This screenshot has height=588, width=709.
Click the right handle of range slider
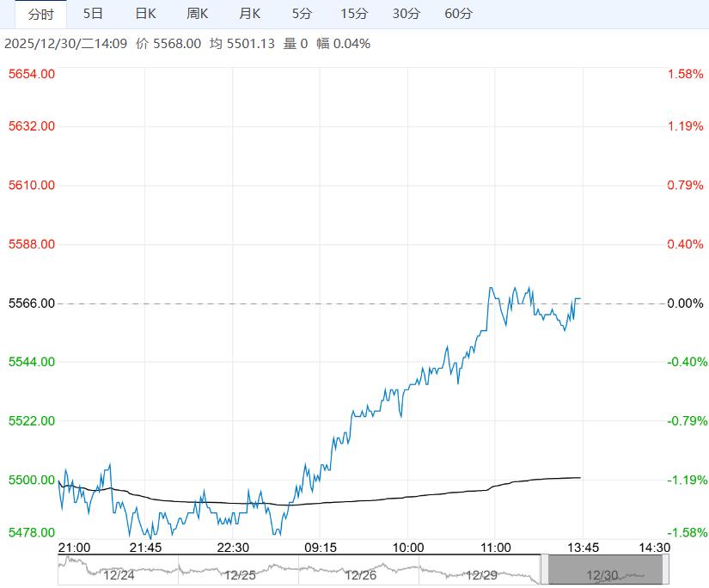666,569
